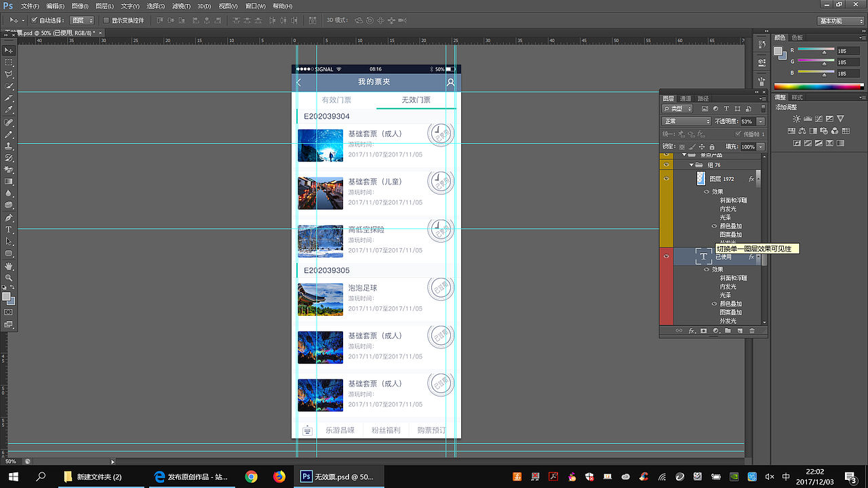Create new fill or adjustment layer

(x=715, y=331)
